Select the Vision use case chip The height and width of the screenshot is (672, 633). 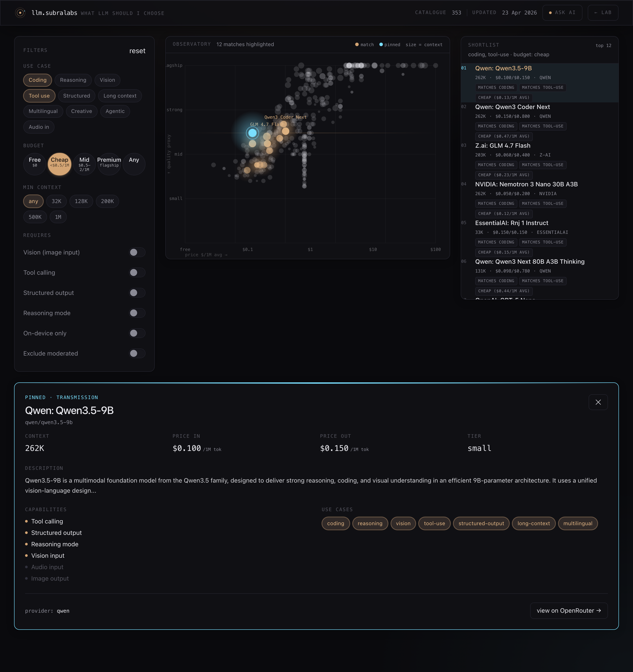[107, 80]
